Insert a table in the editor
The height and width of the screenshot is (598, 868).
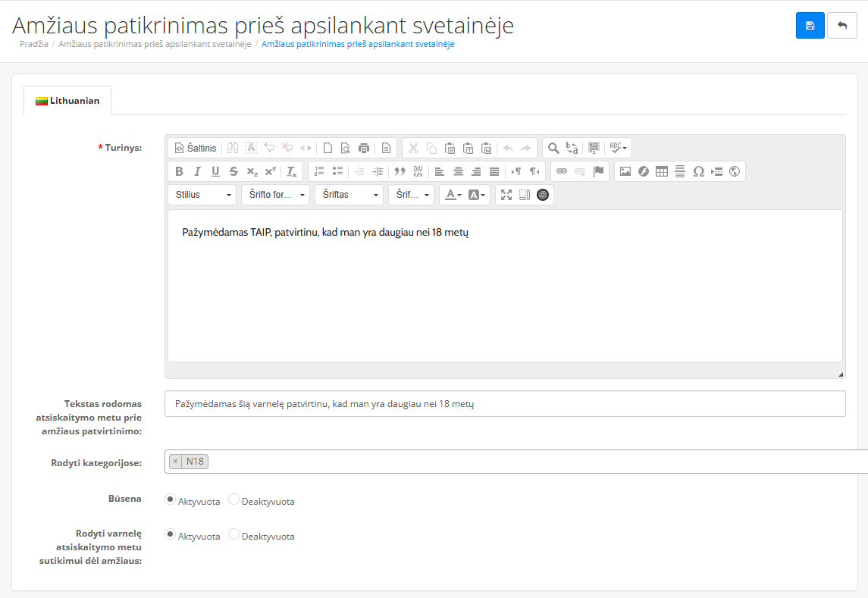pos(662,171)
